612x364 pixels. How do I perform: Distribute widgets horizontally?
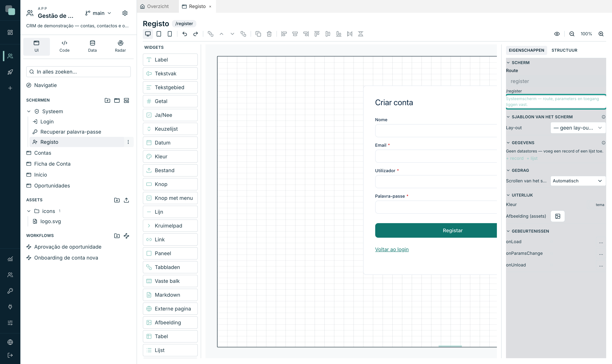[350, 34]
